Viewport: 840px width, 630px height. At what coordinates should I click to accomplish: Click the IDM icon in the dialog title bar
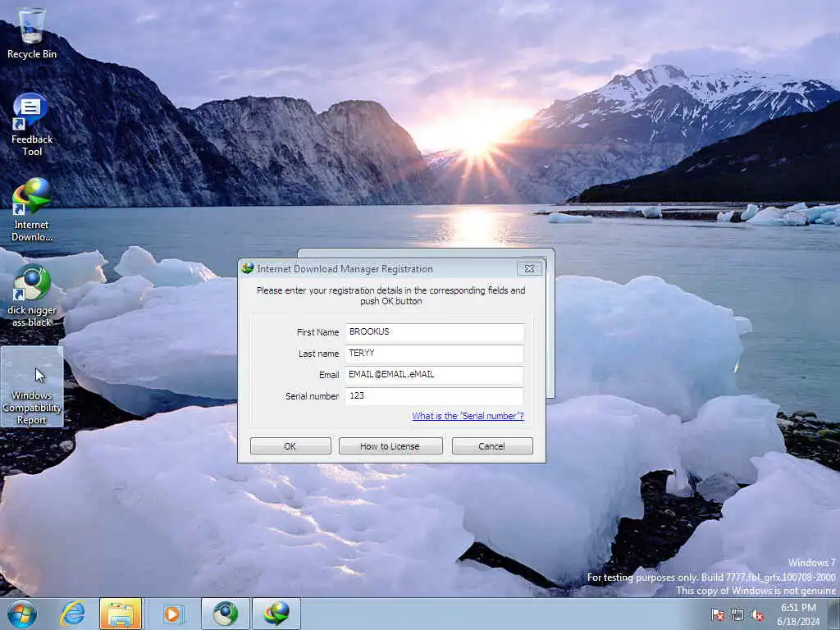click(x=248, y=268)
